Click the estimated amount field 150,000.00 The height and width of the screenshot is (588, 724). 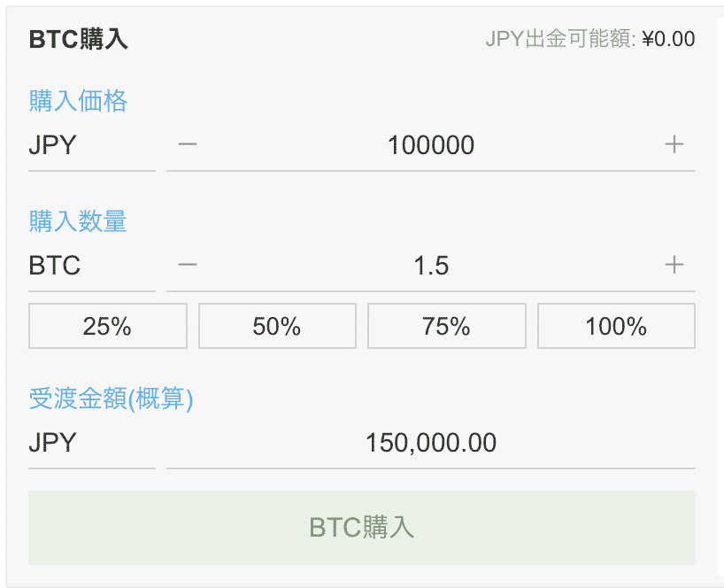coord(430,442)
